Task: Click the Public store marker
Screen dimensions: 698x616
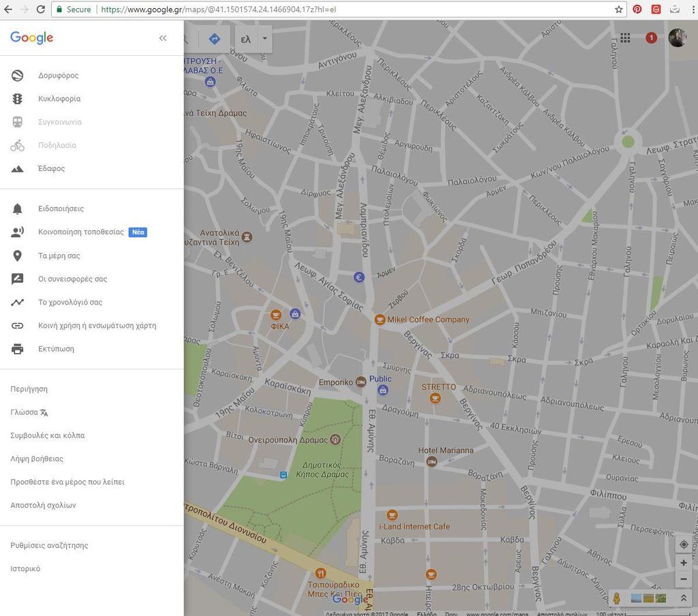Action: click(x=382, y=390)
